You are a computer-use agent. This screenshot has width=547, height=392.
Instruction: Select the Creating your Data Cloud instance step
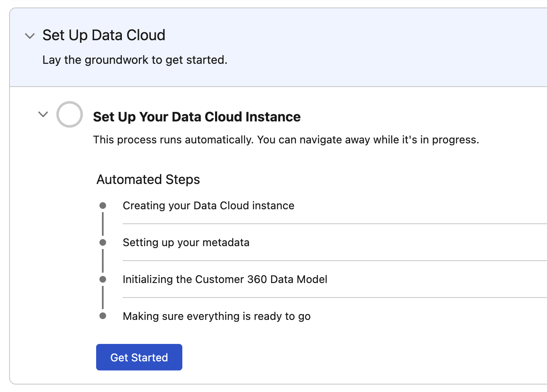208,206
